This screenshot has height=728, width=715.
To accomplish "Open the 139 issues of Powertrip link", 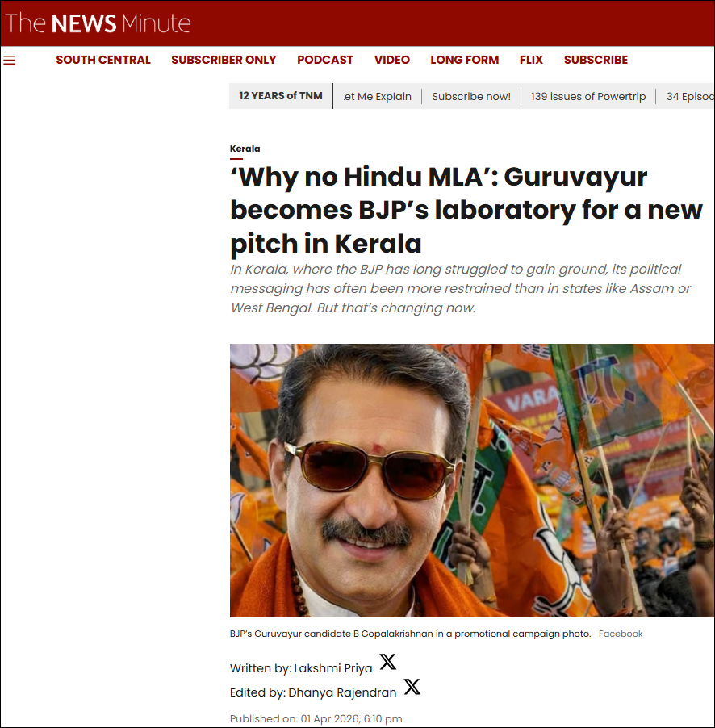I will [x=588, y=97].
